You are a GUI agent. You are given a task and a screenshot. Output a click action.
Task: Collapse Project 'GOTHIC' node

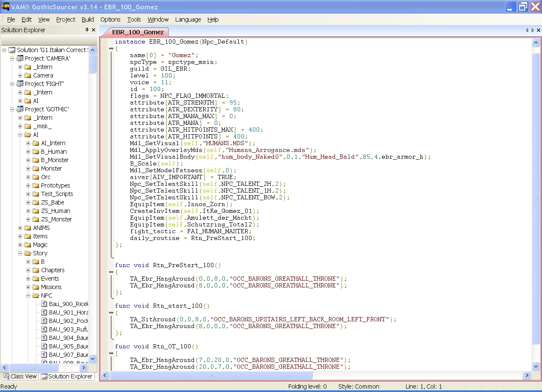click(12, 109)
